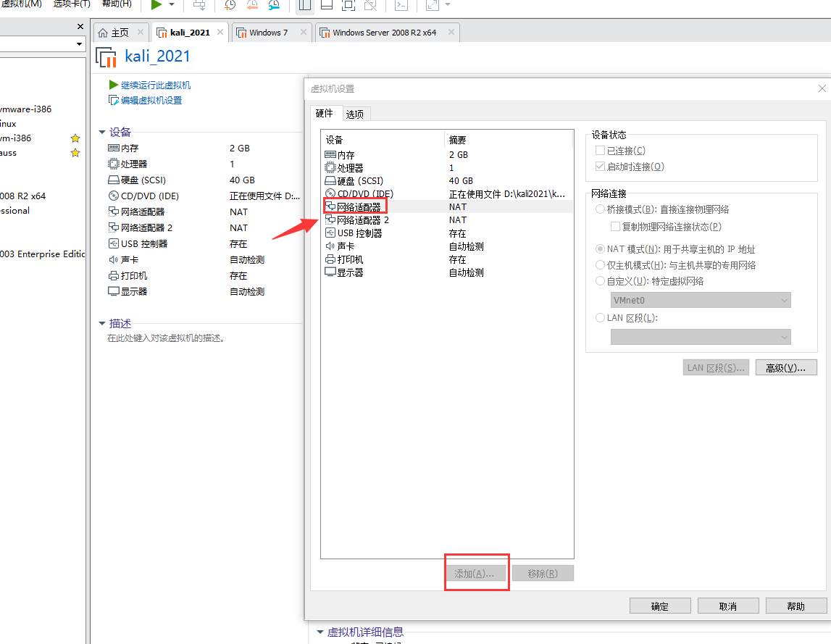The height and width of the screenshot is (644, 831).
Task: Toggle the 启动时连接(O) checkbox
Action: 601,167
